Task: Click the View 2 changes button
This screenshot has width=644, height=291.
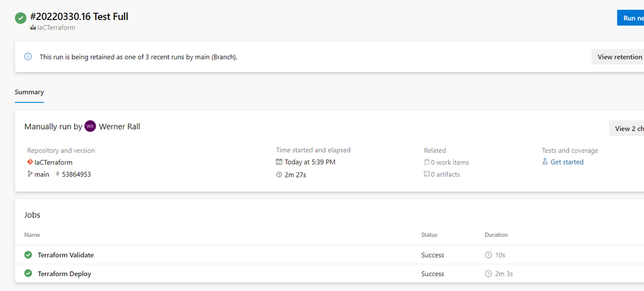Action: coord(628,128)
